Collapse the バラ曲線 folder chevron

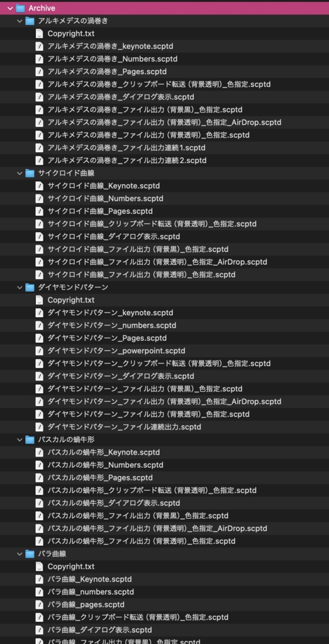tap(20, 554)
